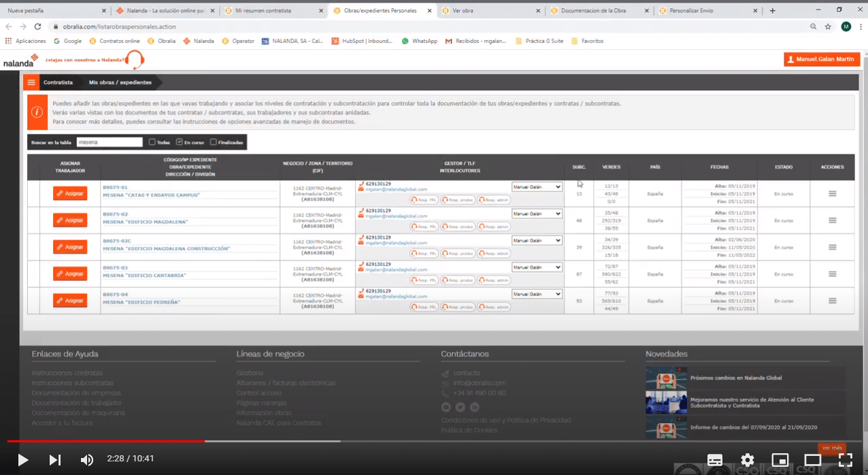
Task: Skip to next video
Action: 55,460
